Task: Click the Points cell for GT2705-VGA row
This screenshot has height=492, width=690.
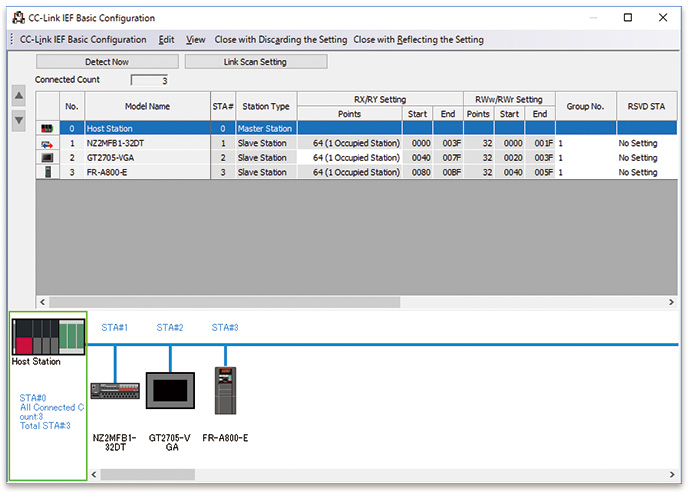Action: click(x=349, y=158)
